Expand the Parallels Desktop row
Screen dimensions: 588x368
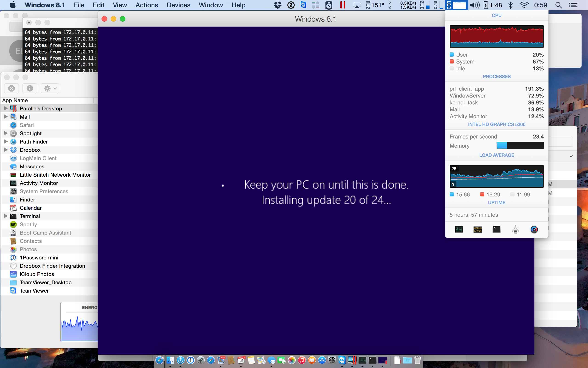point(6,108)
